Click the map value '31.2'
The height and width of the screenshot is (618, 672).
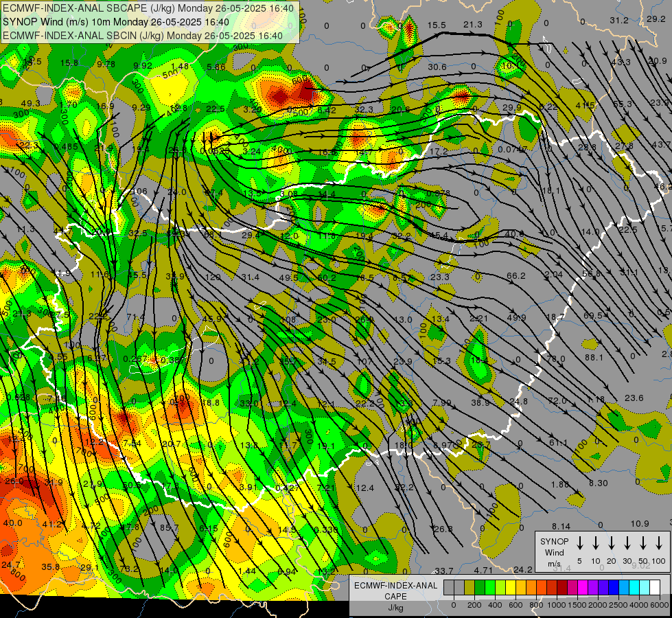point(619,21)
